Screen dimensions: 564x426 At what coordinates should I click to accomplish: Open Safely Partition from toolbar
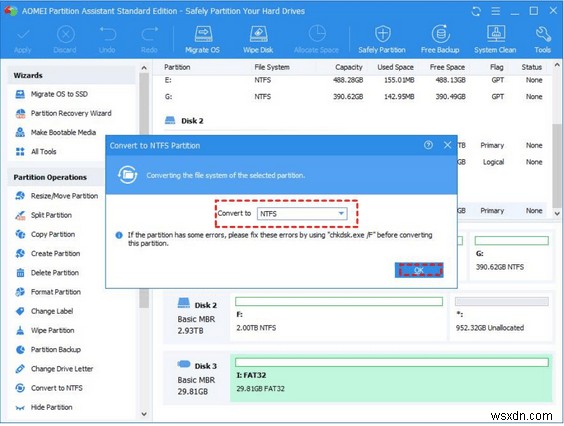click(382, 40)
